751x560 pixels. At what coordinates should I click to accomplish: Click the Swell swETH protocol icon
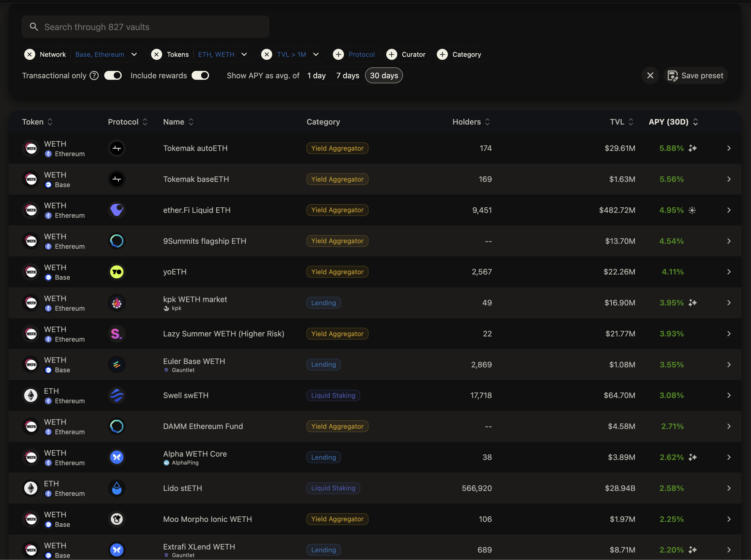click(116, 395)
